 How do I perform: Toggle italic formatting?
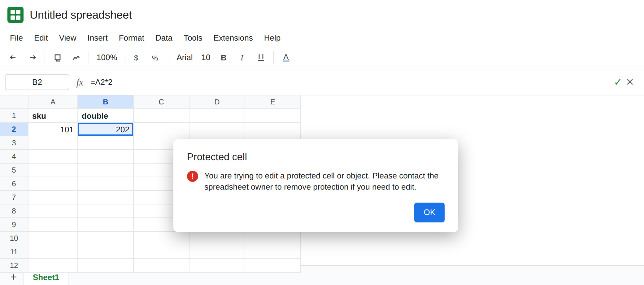coord(242,58)
